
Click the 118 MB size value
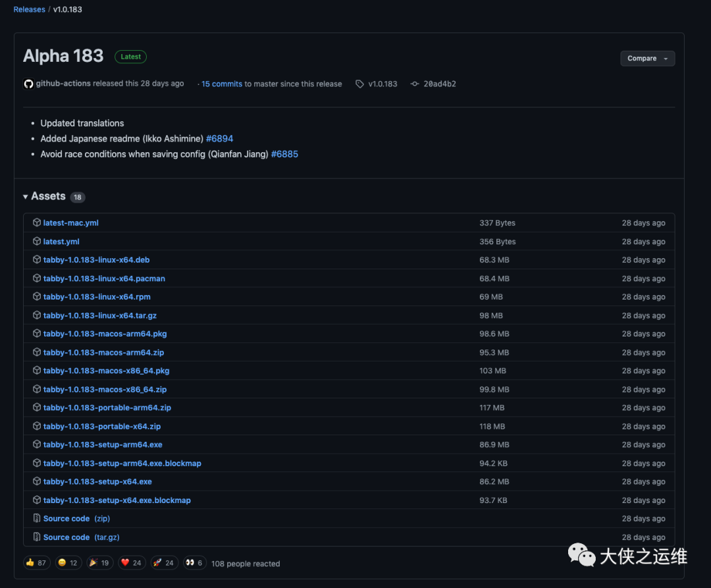pyautogui.click(x=492, y=427)
